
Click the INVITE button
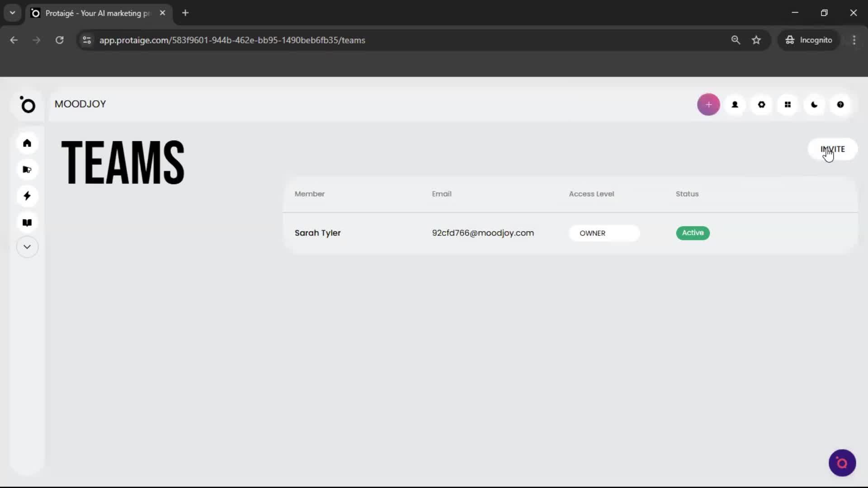pyautogui.click(x=832, y=149)
